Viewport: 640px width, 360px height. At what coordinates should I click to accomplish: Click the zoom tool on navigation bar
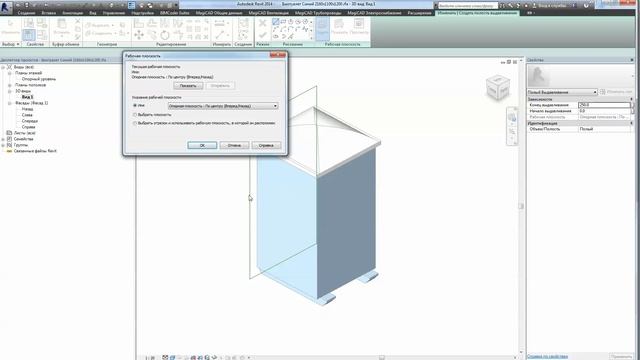pyautogui.click(x=512, y=131)
